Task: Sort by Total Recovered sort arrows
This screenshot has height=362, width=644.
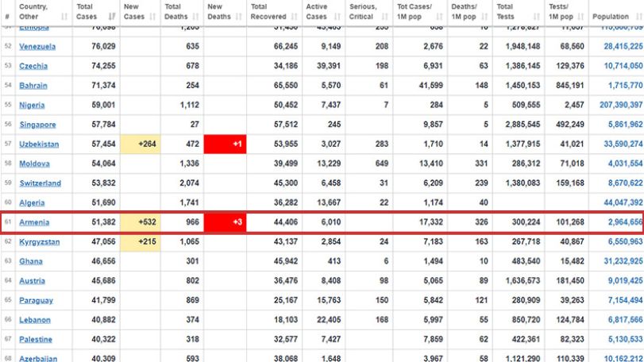Action: coord(295,17)
